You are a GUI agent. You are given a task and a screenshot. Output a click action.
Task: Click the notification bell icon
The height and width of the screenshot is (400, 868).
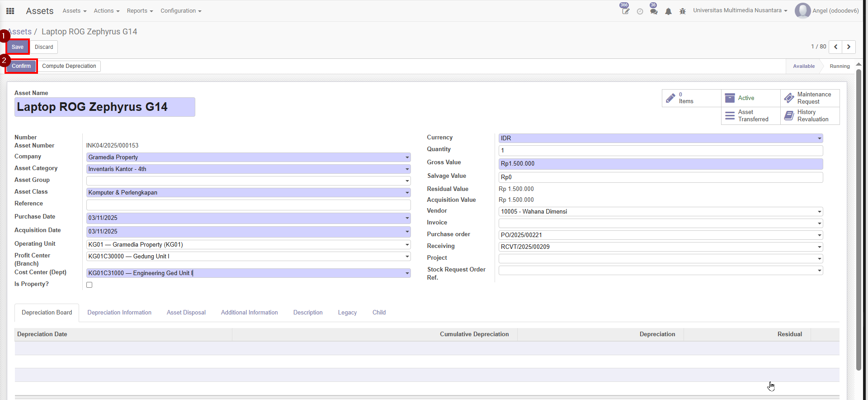[x=668, y=11]
